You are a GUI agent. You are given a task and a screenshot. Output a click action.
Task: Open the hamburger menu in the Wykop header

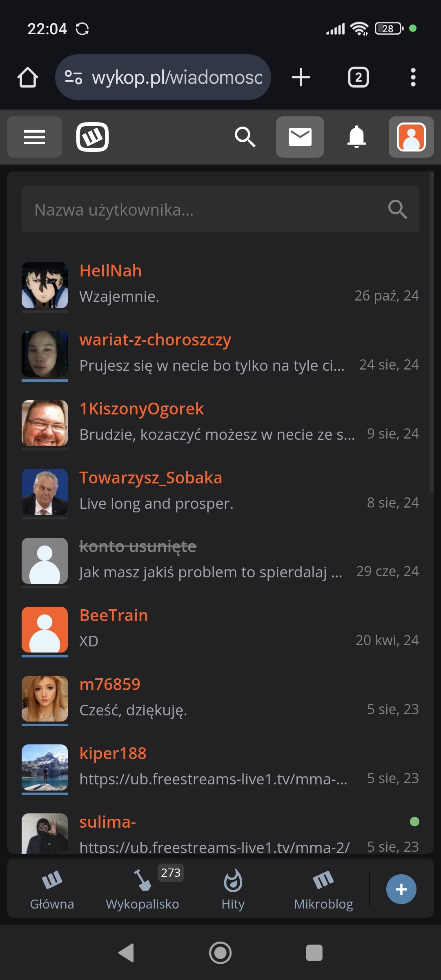(x=34, y=137)
